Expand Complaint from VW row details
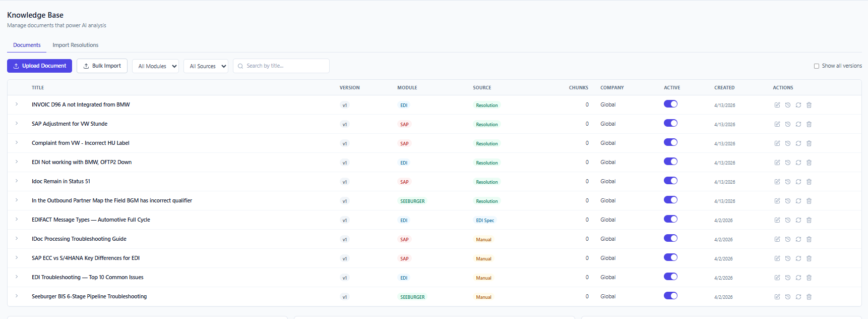Viewport: 868px width, 319px height. tap(17, 142)
